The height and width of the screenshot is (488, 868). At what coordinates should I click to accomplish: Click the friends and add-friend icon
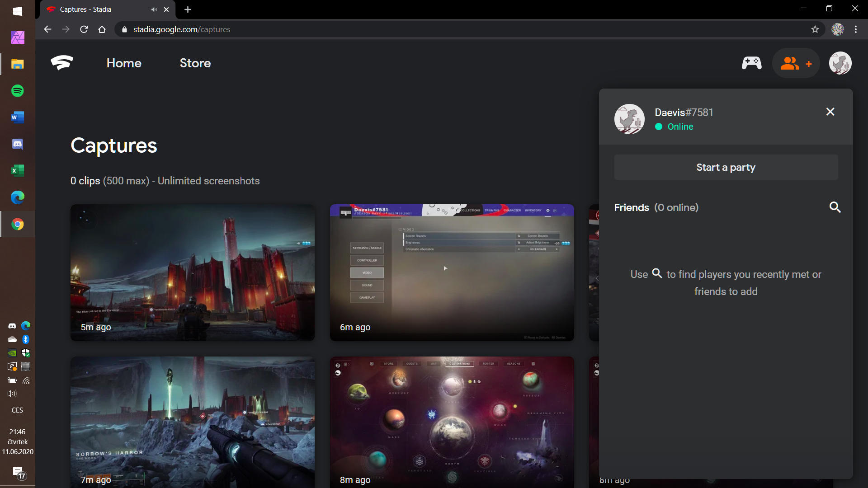point(796,63)
